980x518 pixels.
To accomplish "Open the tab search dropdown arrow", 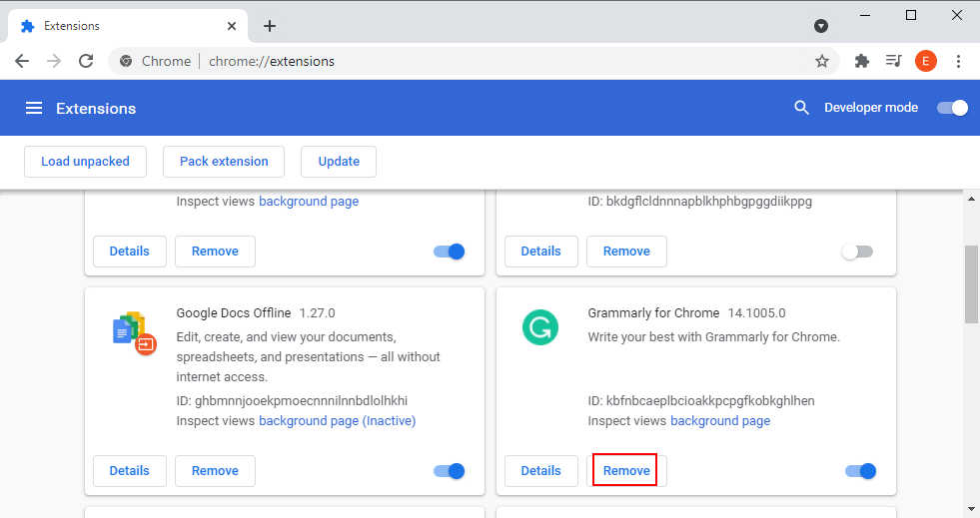I will [821, 26].
